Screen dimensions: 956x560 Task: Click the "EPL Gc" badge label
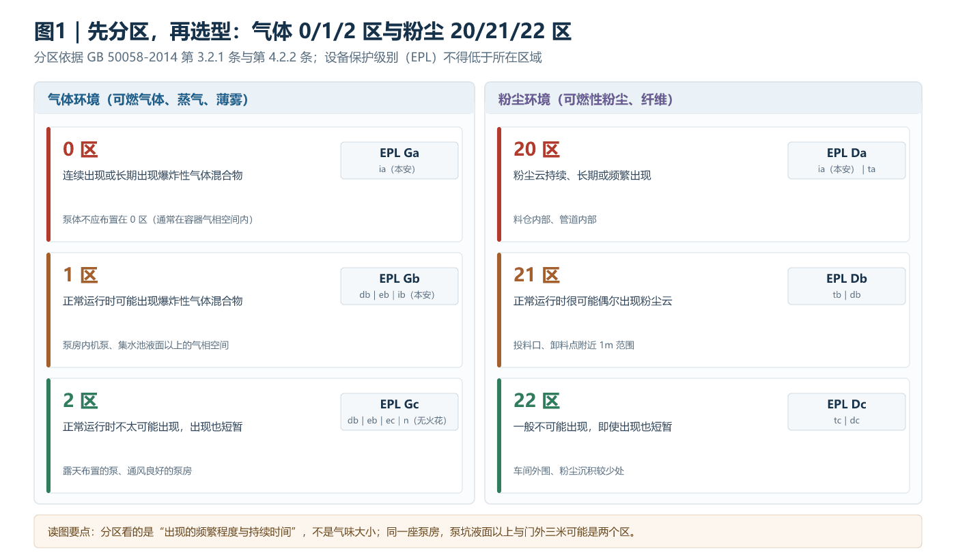coord(399,404)
